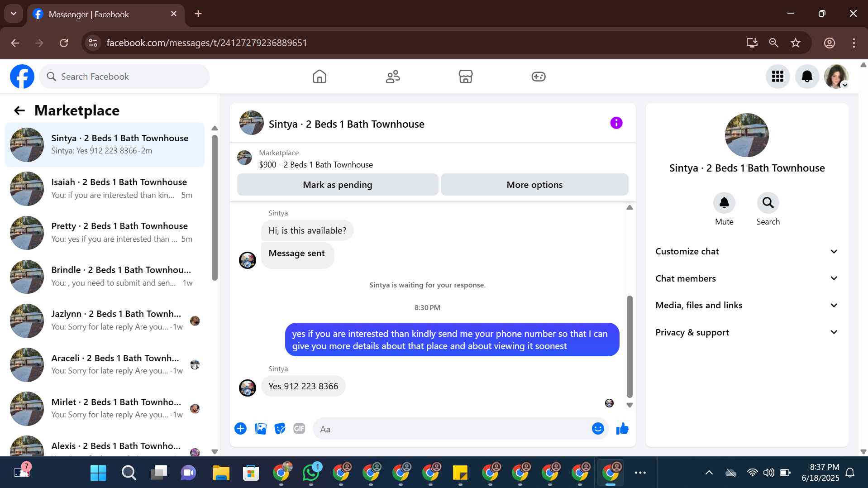This screenshot has width=868, height=488.
Task: Attach a photo using the image icon
Action: point(261,429)
